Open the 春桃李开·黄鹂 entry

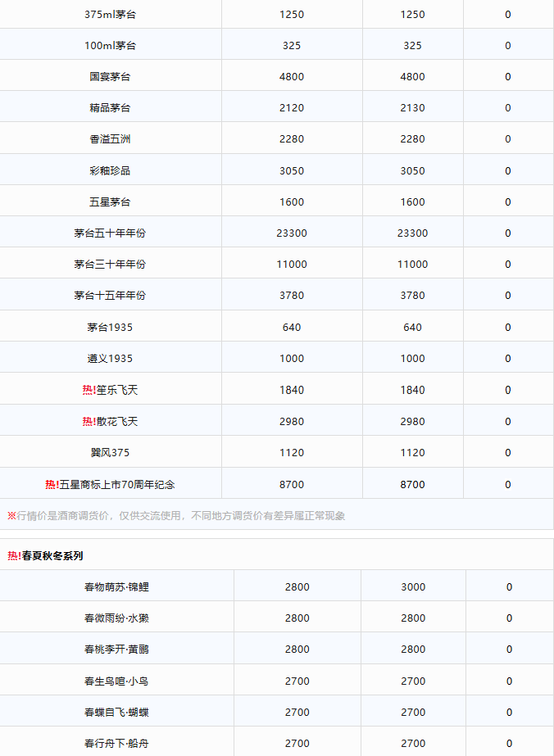click(x=116, y=650)
